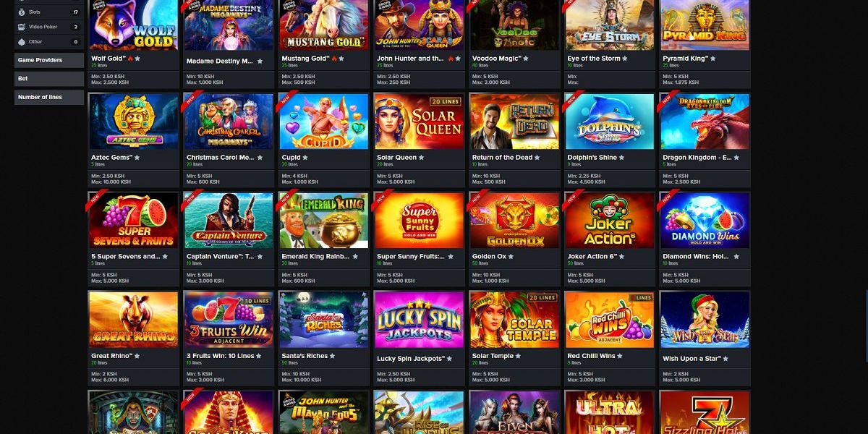Viewport: 868px width, 434px height.
Task: Star the Pyramid King game
Action: click(x=713, y=59)
